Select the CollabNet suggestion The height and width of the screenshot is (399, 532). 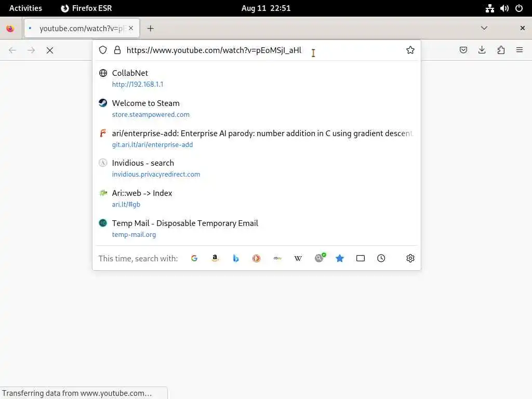[x=257, y=78]
